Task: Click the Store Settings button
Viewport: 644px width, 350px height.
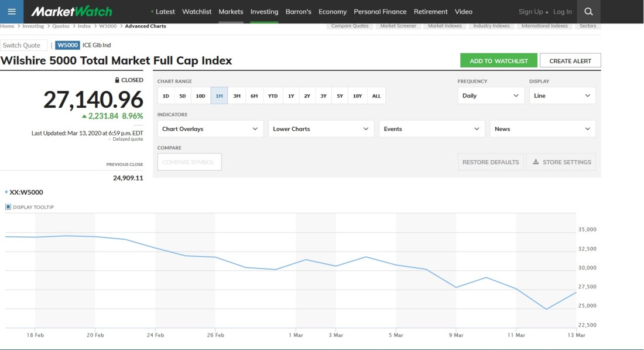Action: [x=561, y=162]
